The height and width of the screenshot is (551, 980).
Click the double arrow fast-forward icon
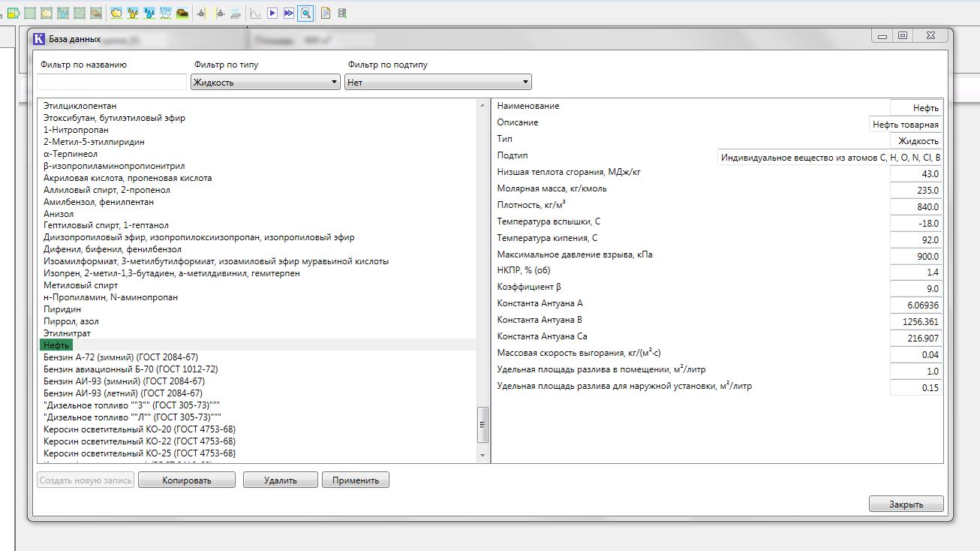pos(289,13)
